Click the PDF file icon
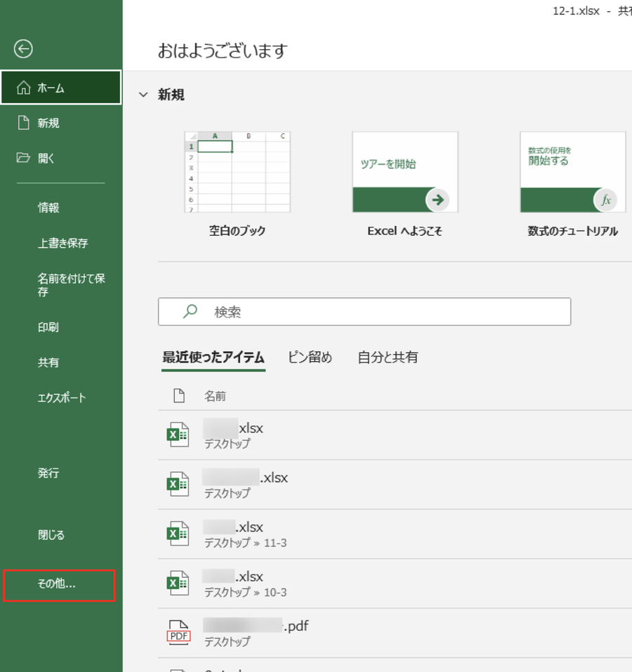This screenshot has height=672, width=632. [x=178, y=633]
